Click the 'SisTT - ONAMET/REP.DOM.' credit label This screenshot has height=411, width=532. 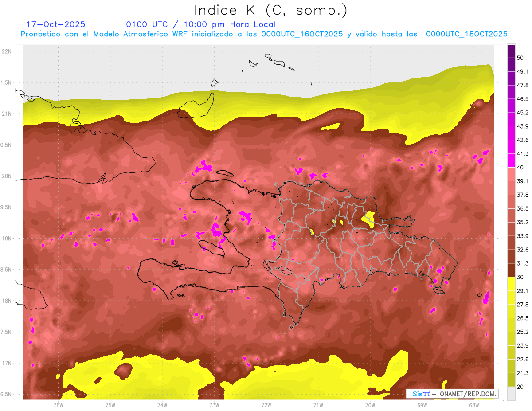pyautogui.click(x=451, y=394)
